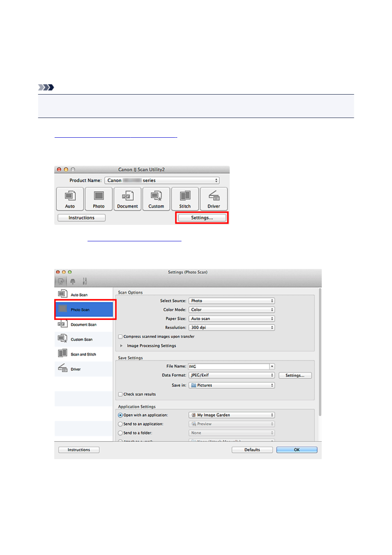Click the OK button
Screen dimensions: 392x555
click(297, 450)
